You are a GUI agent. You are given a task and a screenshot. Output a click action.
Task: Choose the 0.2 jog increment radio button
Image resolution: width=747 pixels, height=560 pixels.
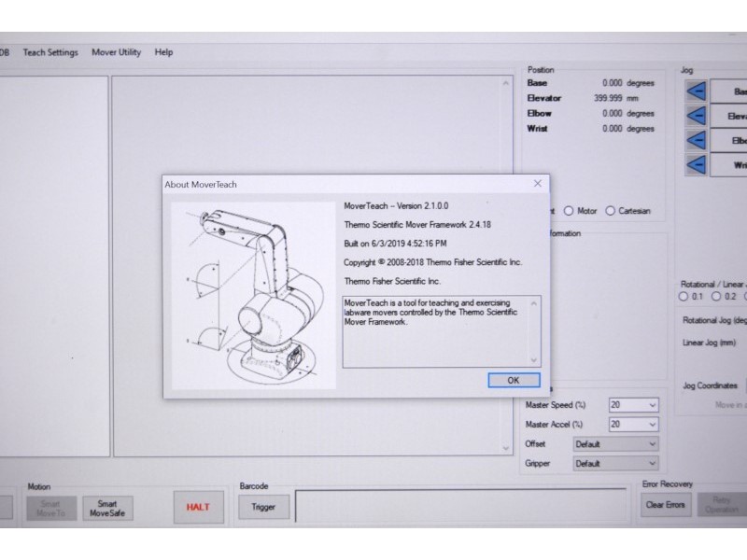pyautogui.click(x=716, y=297)
